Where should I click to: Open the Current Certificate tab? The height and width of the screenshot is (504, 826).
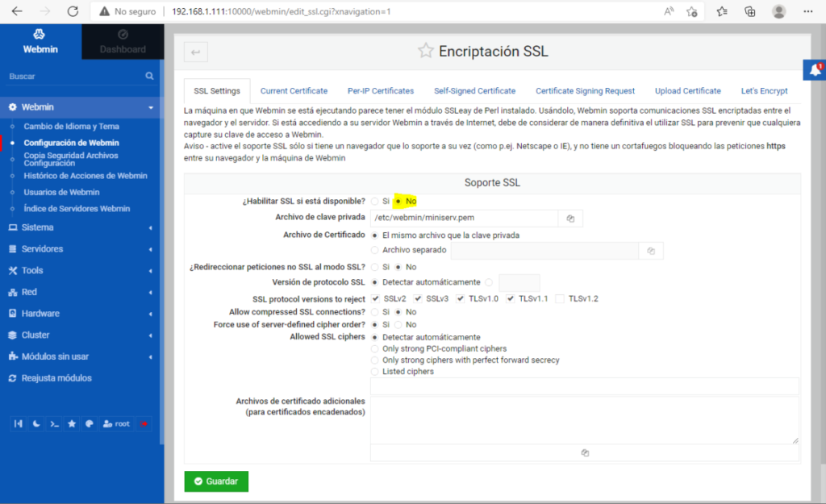[x=294, y=91]
